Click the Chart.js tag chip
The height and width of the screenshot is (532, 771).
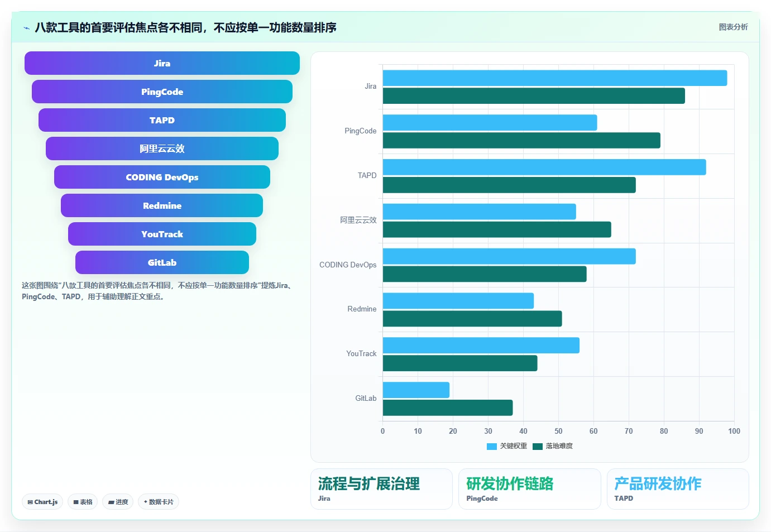coord(42,502)
